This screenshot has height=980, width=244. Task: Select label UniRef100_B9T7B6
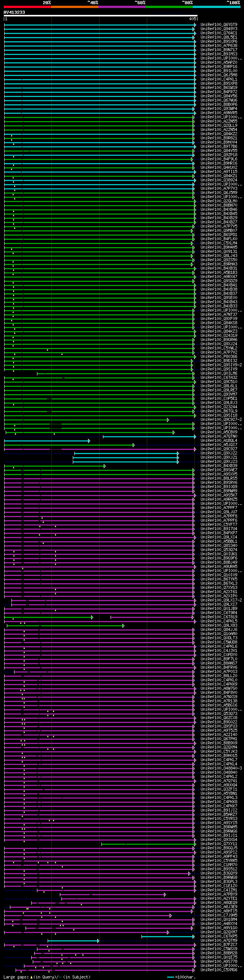coord(219,147)
